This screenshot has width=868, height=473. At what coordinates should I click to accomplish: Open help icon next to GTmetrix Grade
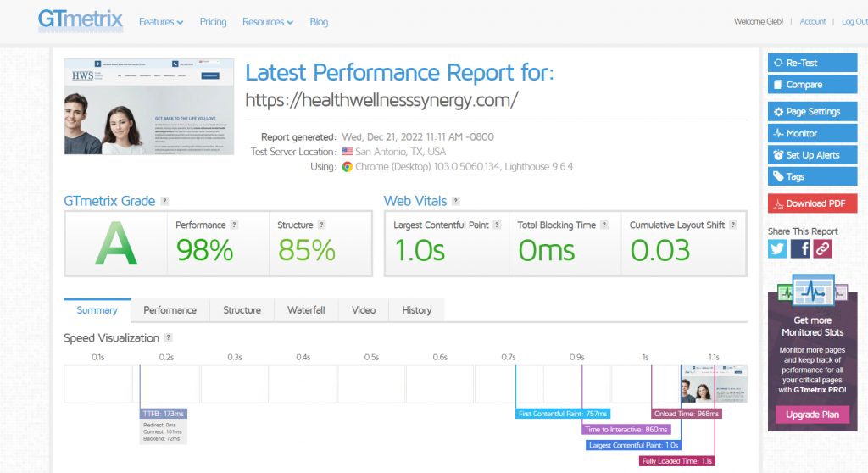(x=164, y=201)
